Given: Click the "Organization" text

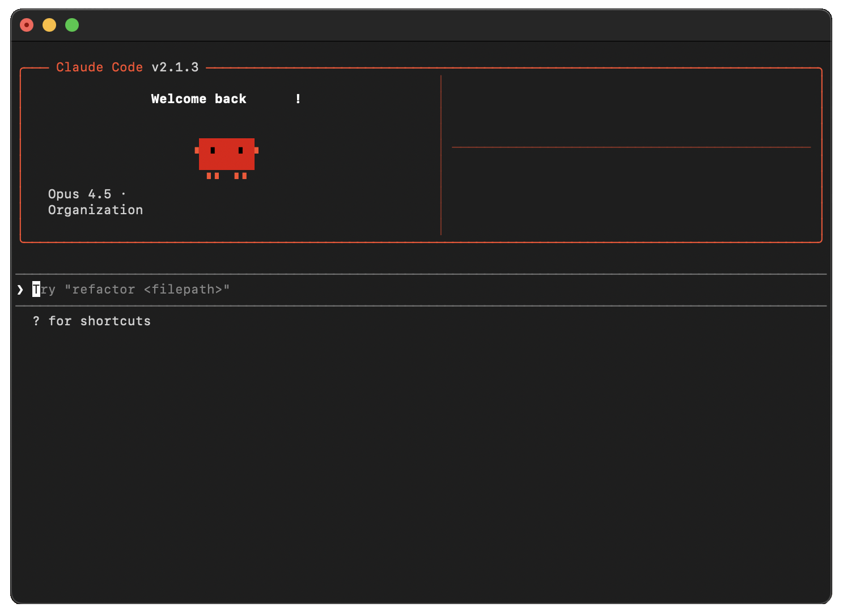Looking at the screenshot, I should (x=95, y=210).
